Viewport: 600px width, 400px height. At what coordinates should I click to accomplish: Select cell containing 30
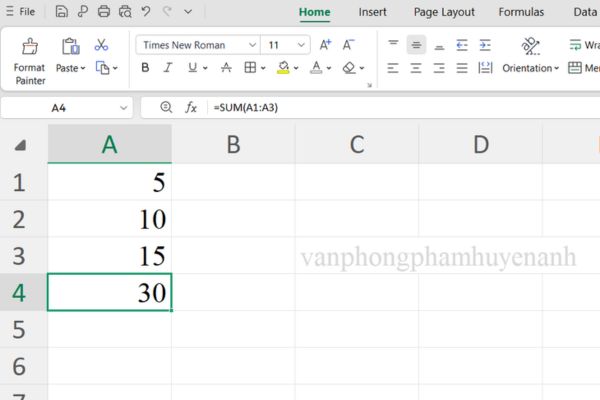[x=109, y=292]
